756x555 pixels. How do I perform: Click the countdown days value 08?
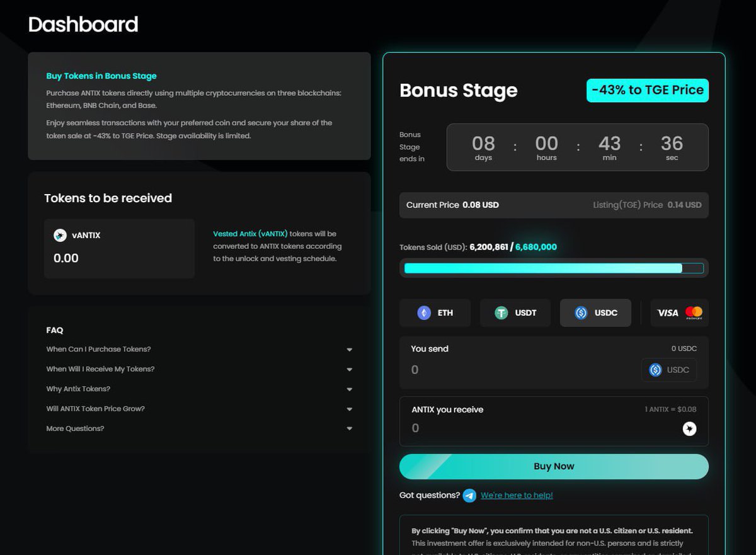click(483, 144)
